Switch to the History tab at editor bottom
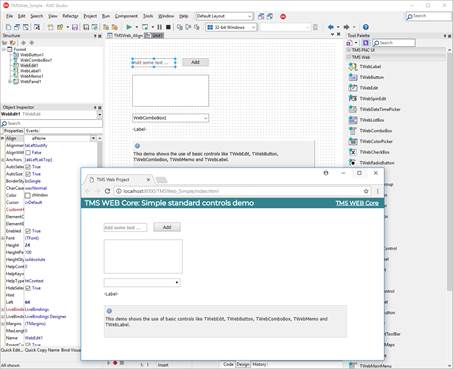This screenshot has height=369, width=453. (259, 364)
